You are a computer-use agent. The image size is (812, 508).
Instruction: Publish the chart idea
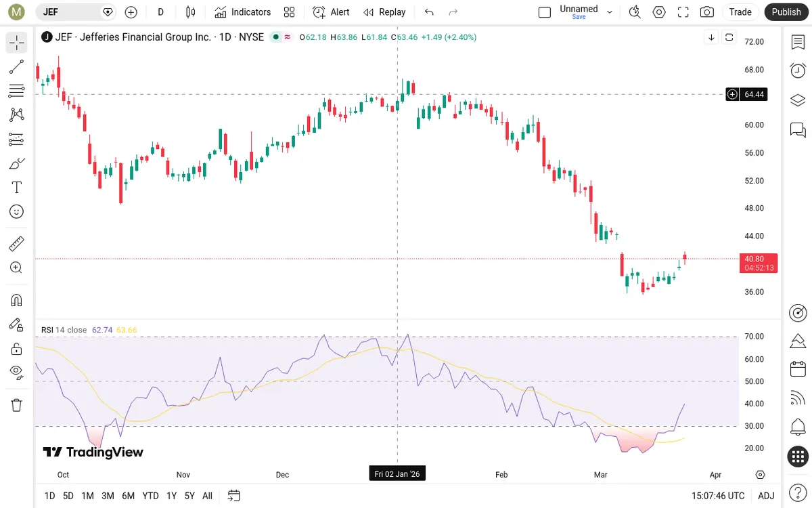coord(786,12)
